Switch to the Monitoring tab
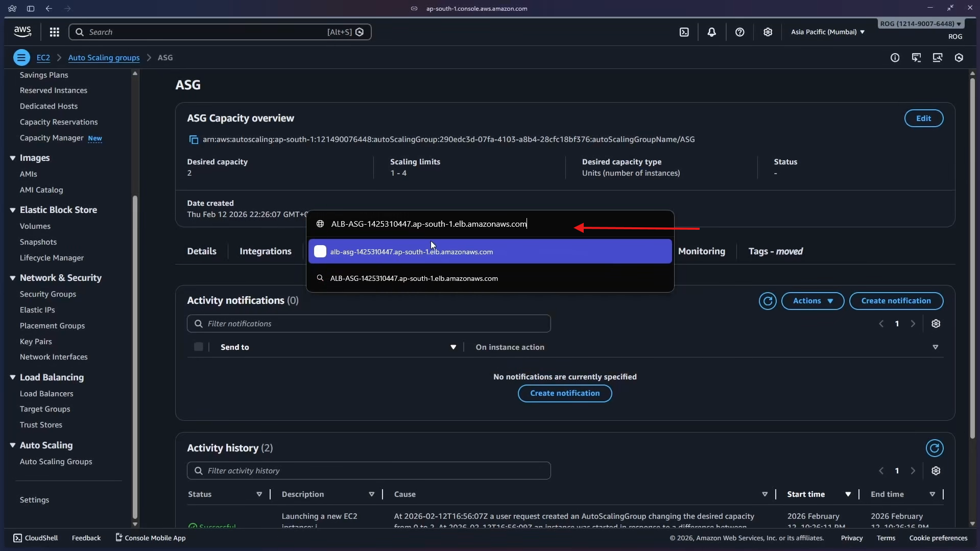The height and width of the screenshot is (551, 980). tap(701, 251)
